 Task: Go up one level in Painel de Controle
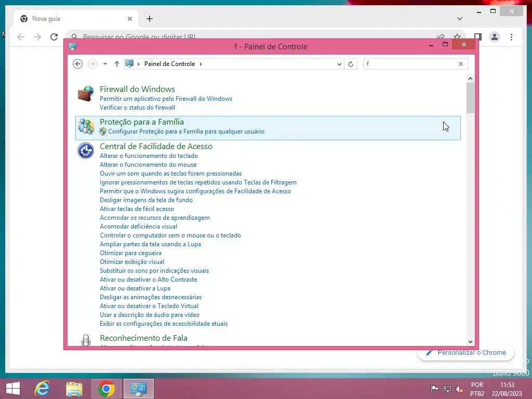(117, 64)
